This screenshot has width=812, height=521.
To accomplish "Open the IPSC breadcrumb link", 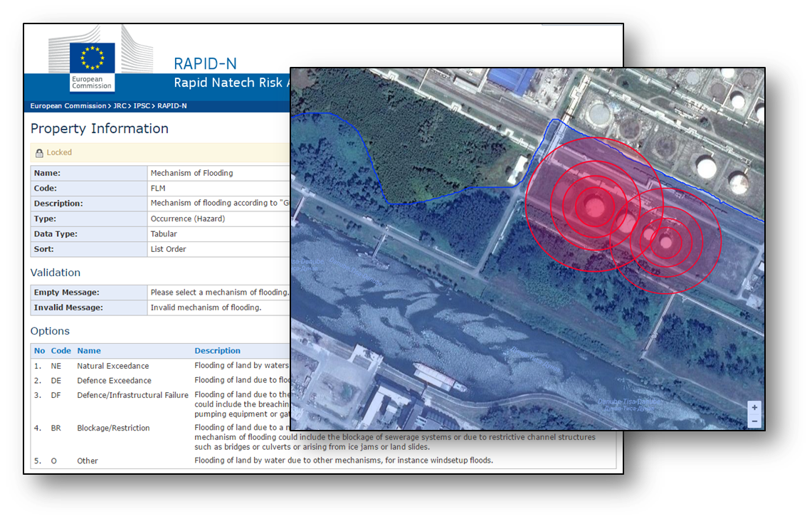I will (142, 105).
